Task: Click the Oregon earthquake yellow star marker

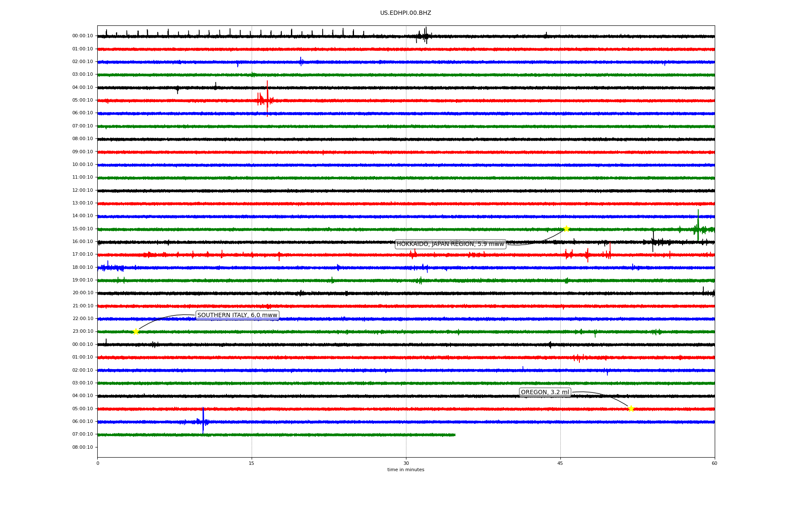Action: click(631, 409)
